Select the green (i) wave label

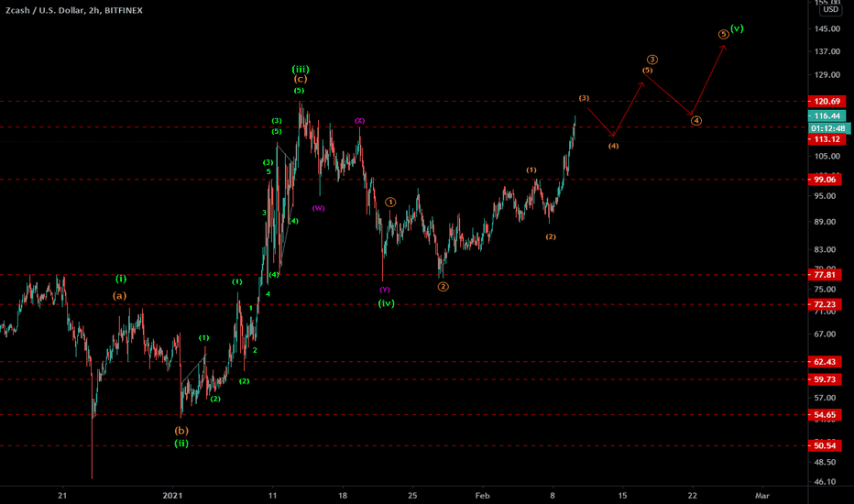pyautogui.click(x=121, y=279)
